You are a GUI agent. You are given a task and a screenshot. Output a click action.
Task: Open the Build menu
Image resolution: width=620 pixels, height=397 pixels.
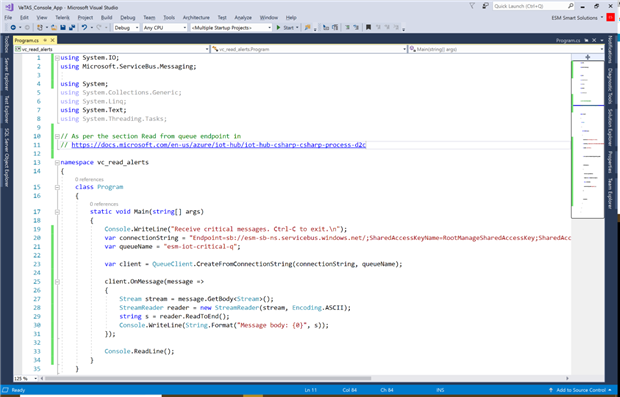(106, 18)
